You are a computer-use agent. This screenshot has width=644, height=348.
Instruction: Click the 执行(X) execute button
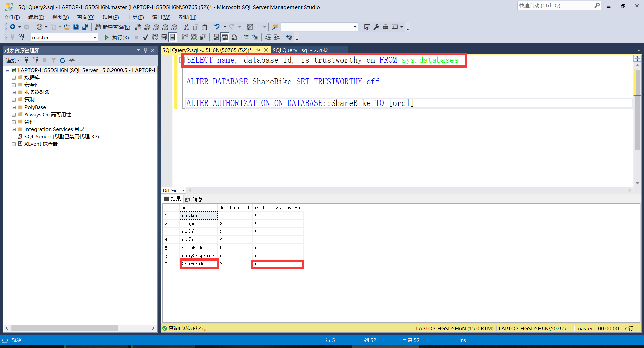(116, 37)
